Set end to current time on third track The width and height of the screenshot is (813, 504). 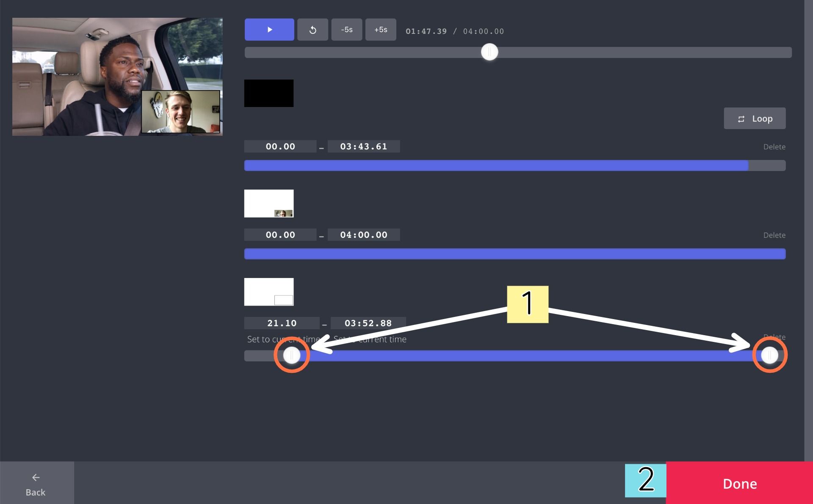pyautogui.click(x=369, y=339)
